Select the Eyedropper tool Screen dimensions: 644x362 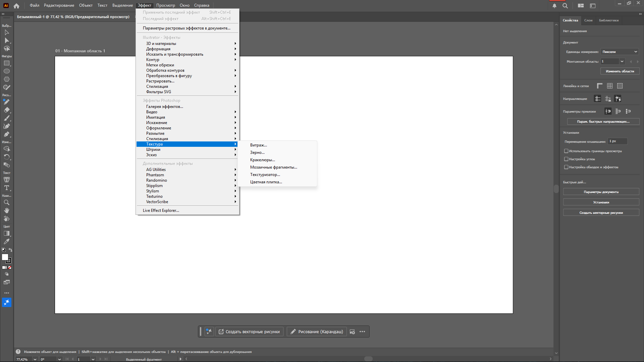coord(6,241)
